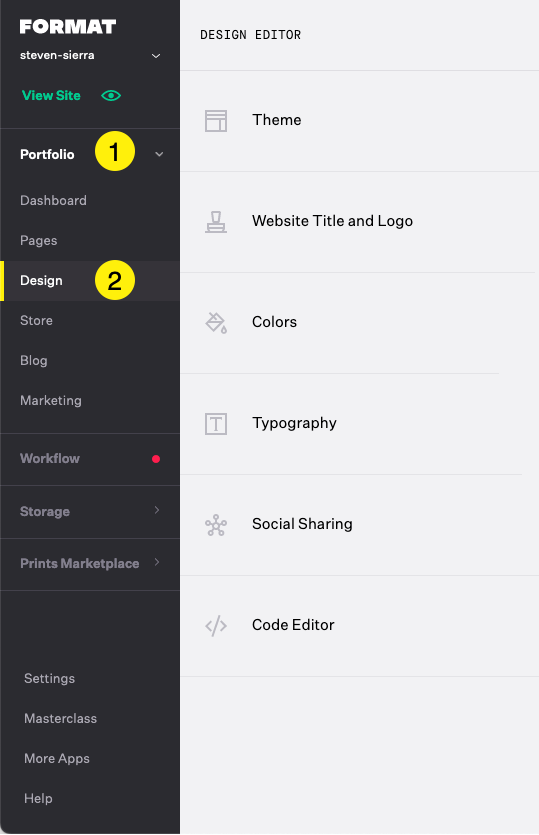Open Workflow with red notification dot
The width and height of the screenshot is (539, 835).
click(90, 459)
